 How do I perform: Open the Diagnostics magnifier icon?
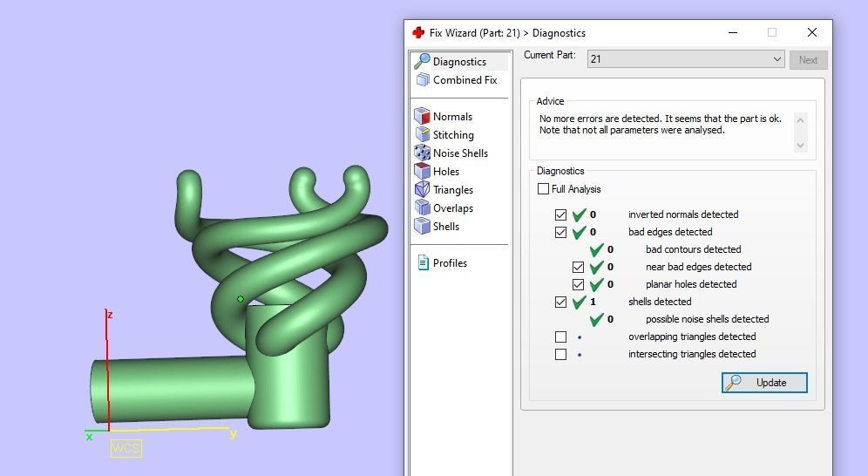pos(423,61)
